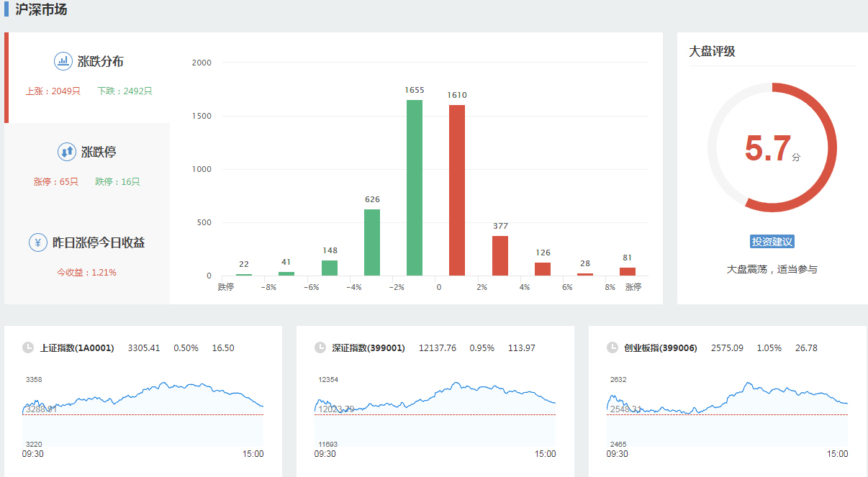This screenshot has height=477, width=868.
Task: Click the green bar labeled 626
Action: pyautogui.click(x=372, y=242)
